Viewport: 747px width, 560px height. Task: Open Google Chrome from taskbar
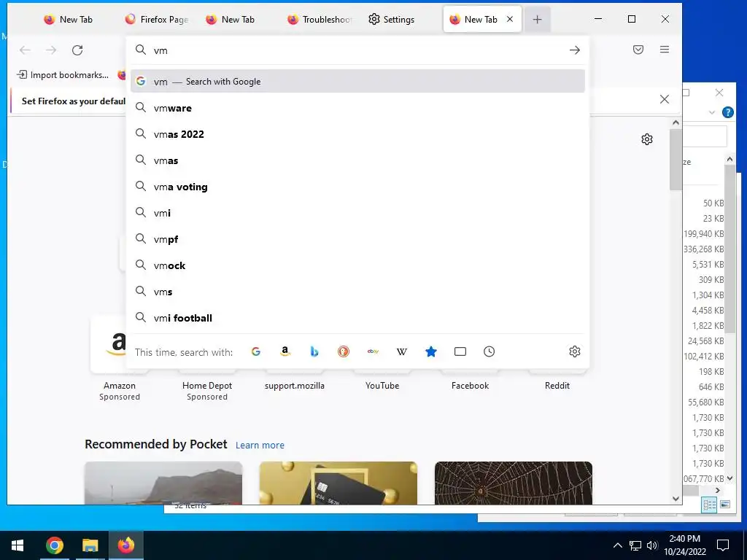(54, 545)
